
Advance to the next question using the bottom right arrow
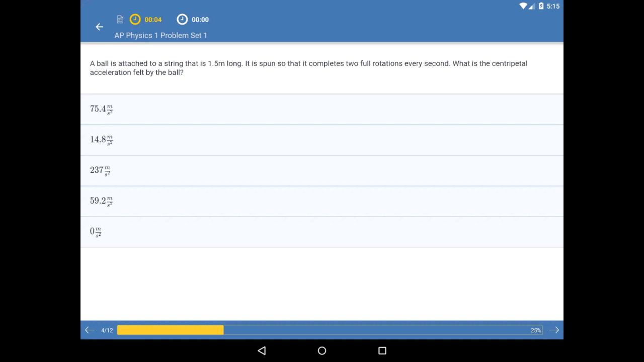(x=554, y=330)
